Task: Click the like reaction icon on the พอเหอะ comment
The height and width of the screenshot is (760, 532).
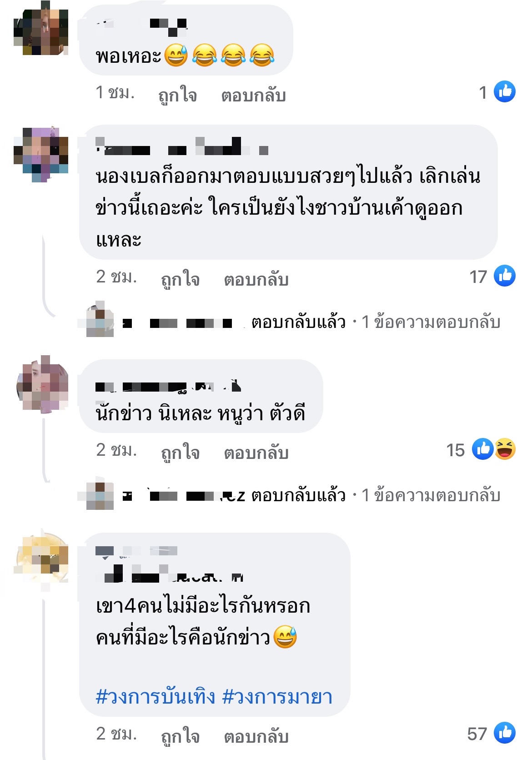Action: [505, 91]
